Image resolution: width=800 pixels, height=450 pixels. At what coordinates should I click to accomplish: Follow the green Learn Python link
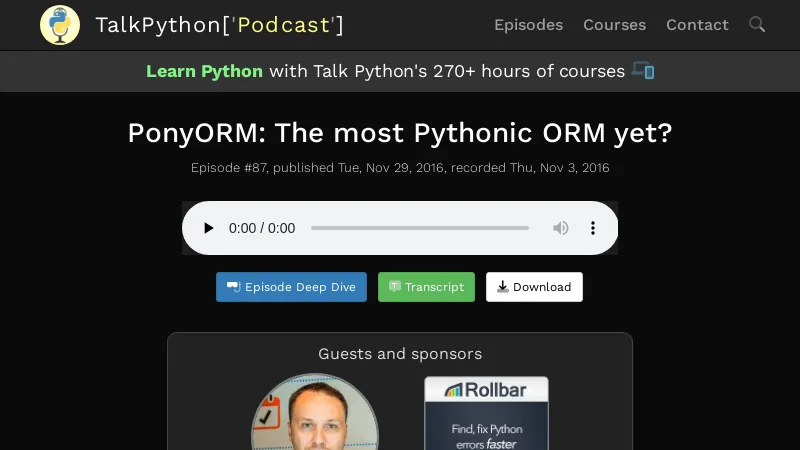[204, 71]
